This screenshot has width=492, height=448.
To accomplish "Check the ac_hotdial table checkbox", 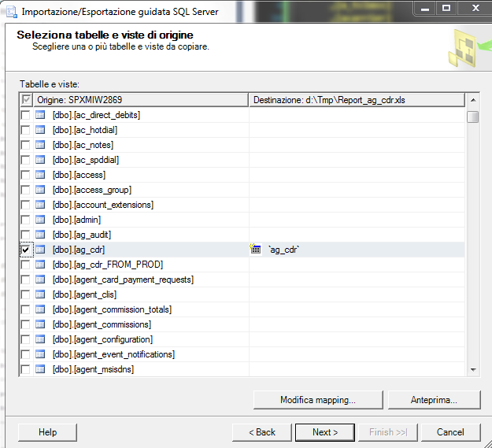I will click(x=25, y=130).
